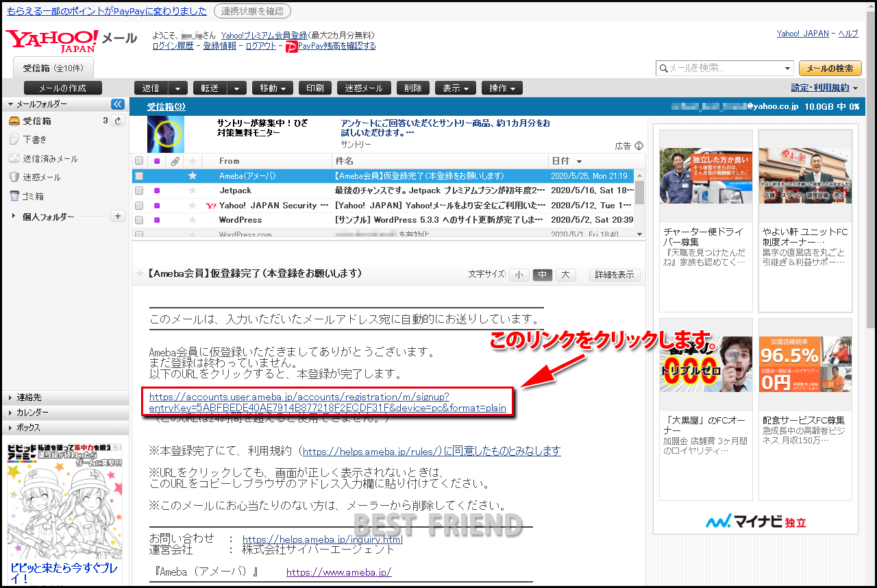877x588 pixels.
Task: Open the move (移動) dropdown
Action: pyautogui.click(x=273, y=88)
